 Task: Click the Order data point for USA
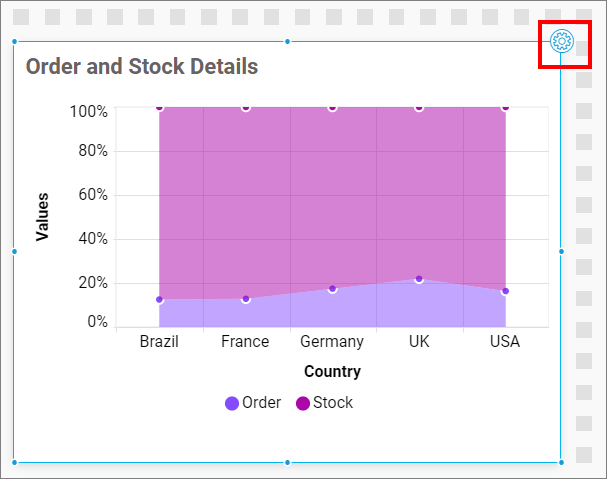505,291
